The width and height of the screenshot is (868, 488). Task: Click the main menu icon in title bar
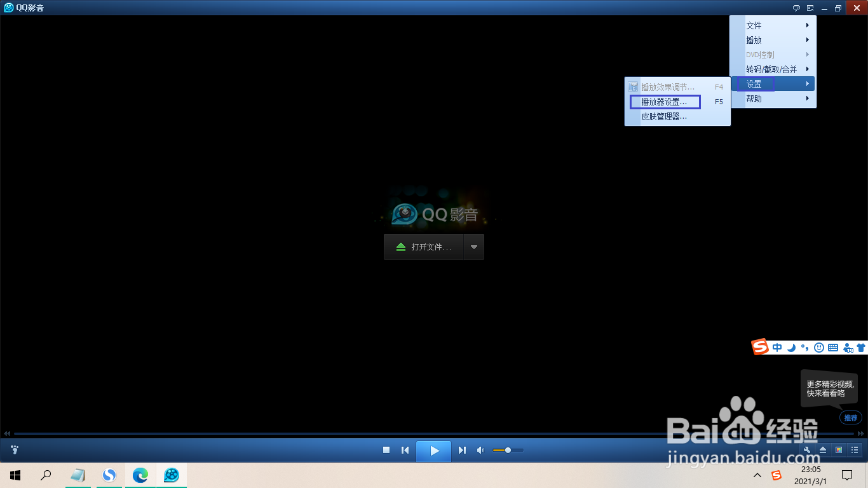pos(810,8)
